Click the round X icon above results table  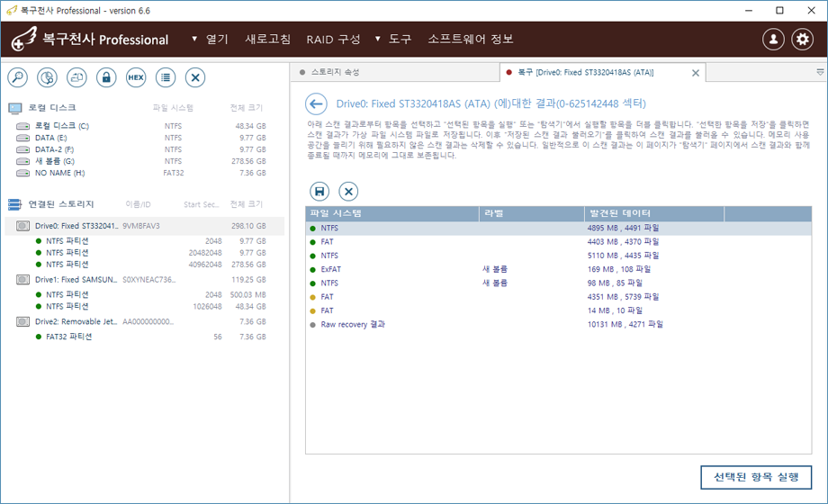[x=348, y=191]
